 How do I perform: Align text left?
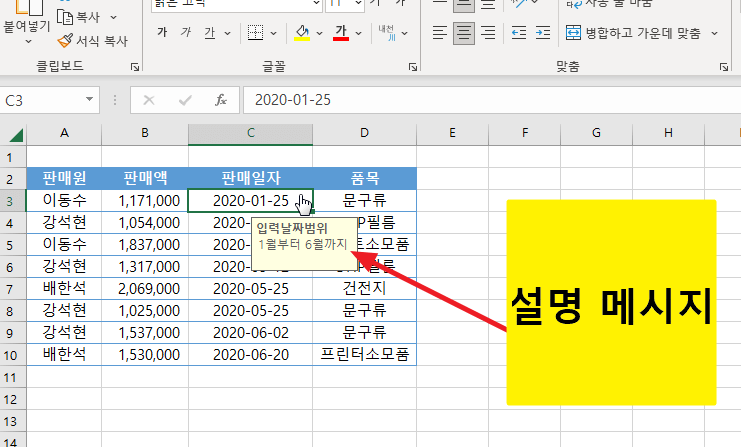click(439, 33)
